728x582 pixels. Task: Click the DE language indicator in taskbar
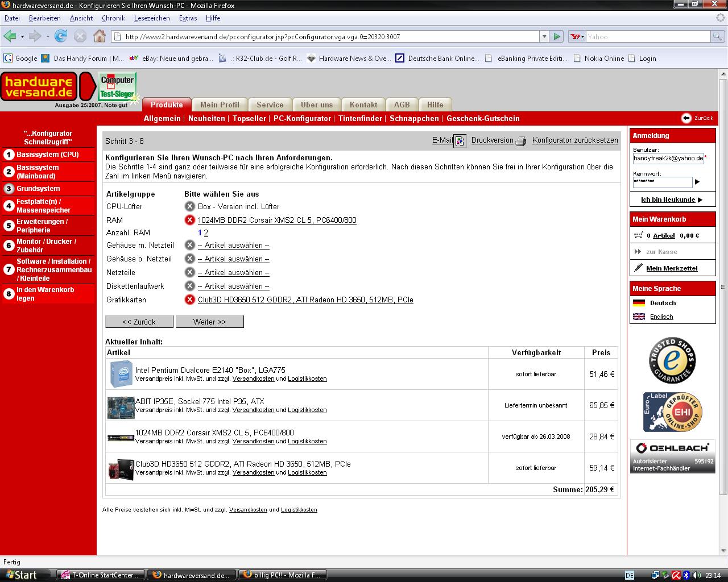(630, 575)
